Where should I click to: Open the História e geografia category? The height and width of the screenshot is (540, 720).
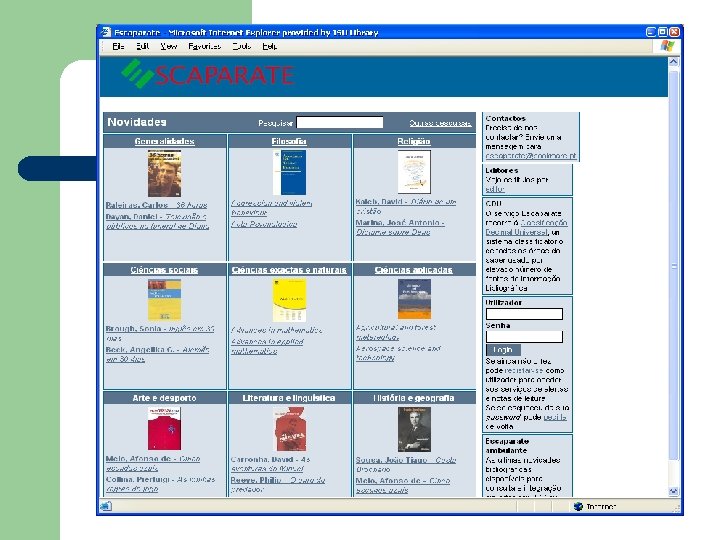click(414, 398)
